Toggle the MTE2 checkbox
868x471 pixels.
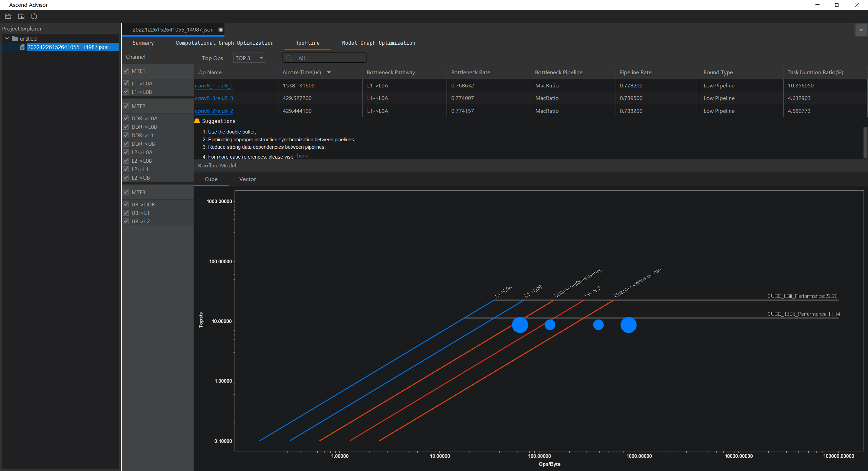pyautogui.click(x=126, y=106)
